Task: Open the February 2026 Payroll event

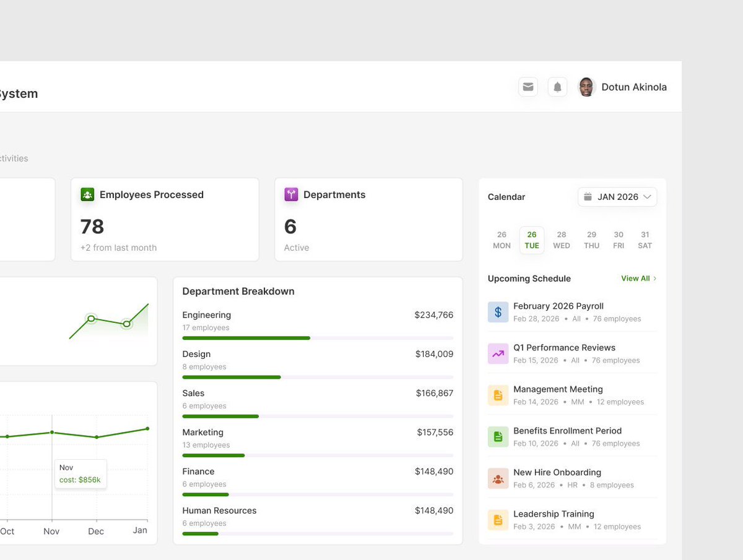Action: click(x=572, y=312)
